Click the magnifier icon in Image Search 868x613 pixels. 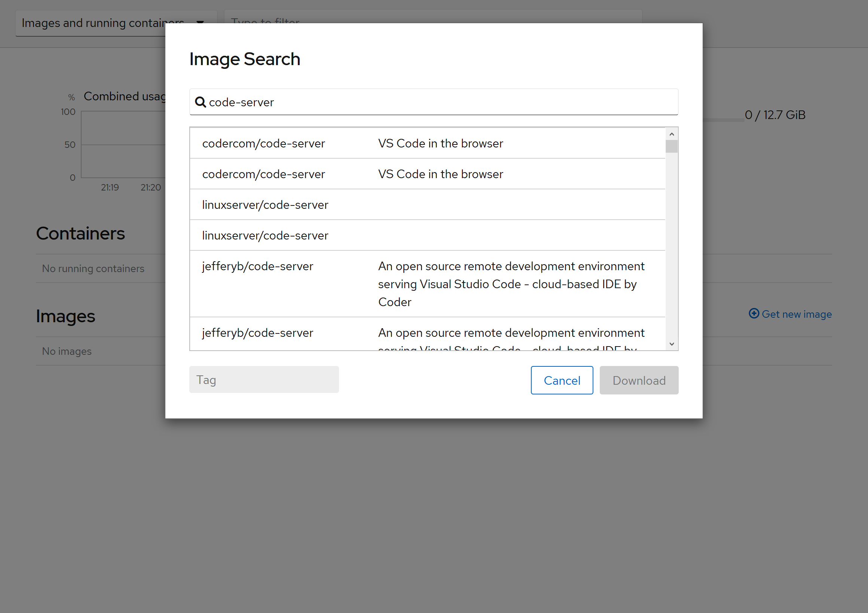point(201,102)
